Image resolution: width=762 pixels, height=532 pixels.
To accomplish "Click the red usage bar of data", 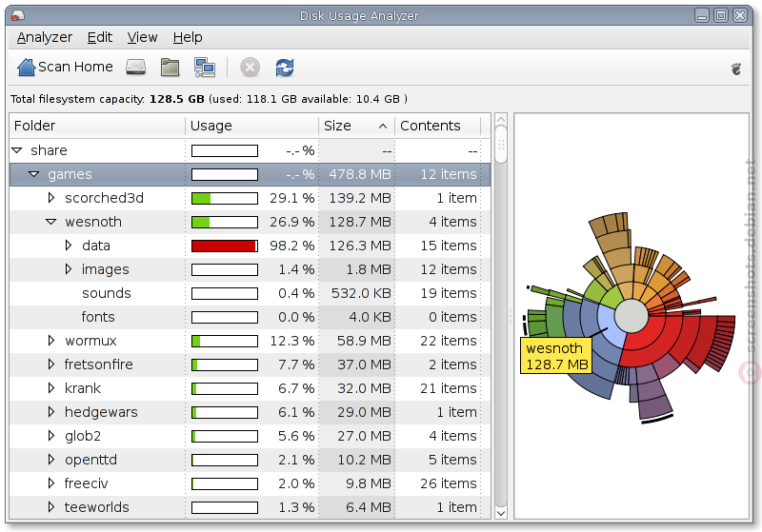I will pos(225,246).
